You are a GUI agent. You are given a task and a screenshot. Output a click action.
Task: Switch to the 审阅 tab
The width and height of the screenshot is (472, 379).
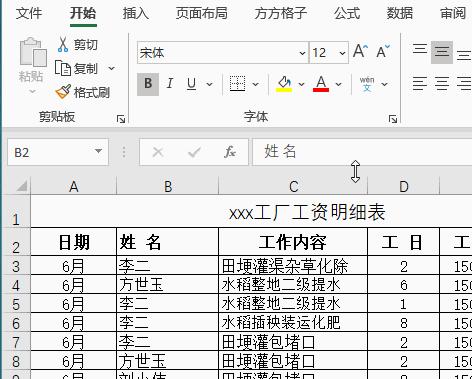click(x=453, y=14)
